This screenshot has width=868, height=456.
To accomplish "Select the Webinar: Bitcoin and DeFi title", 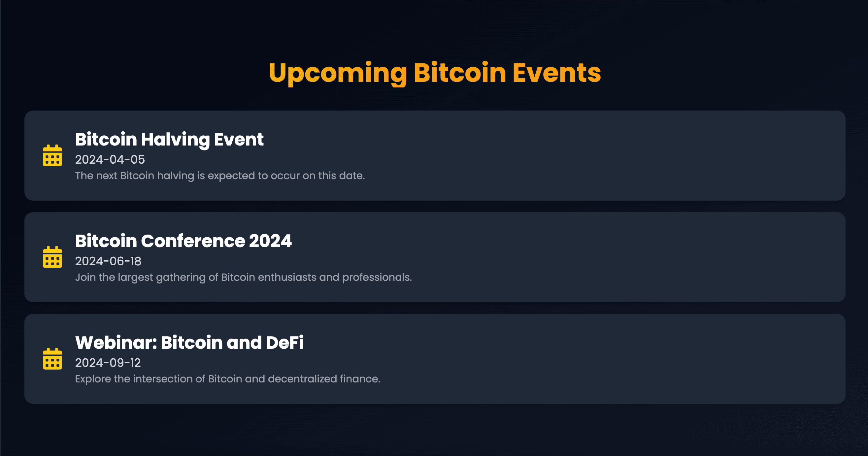I will point(189,342).
